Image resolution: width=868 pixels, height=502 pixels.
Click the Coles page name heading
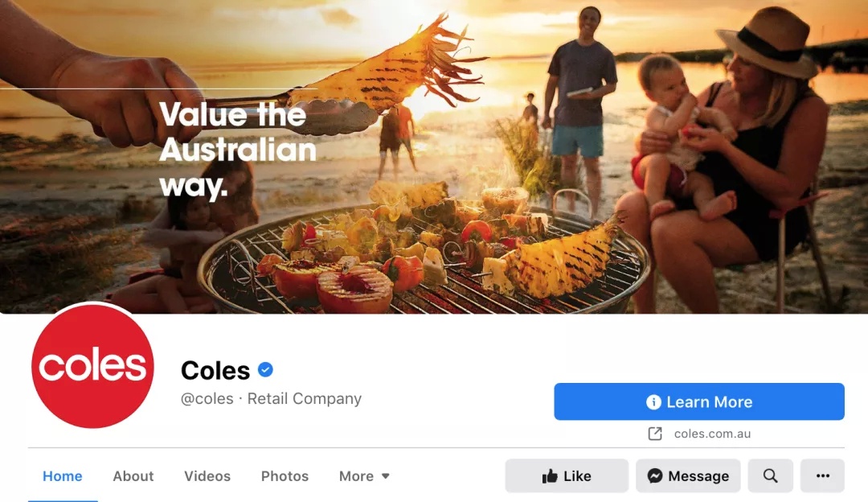click(215, 371)
